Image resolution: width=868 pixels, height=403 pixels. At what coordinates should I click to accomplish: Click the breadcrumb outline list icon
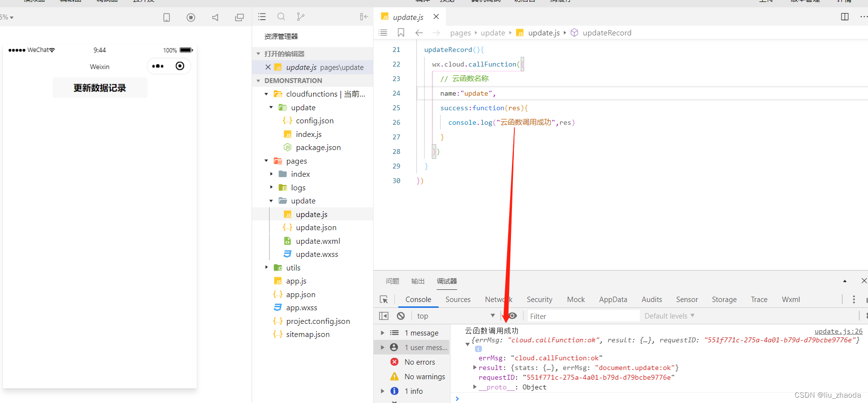click(x=383, y=33)
